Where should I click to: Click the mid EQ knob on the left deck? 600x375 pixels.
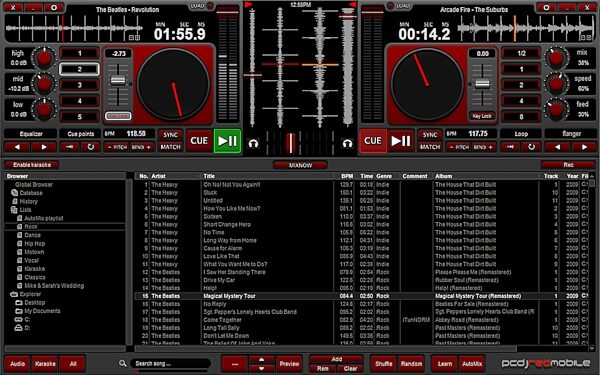pos(44,84)
